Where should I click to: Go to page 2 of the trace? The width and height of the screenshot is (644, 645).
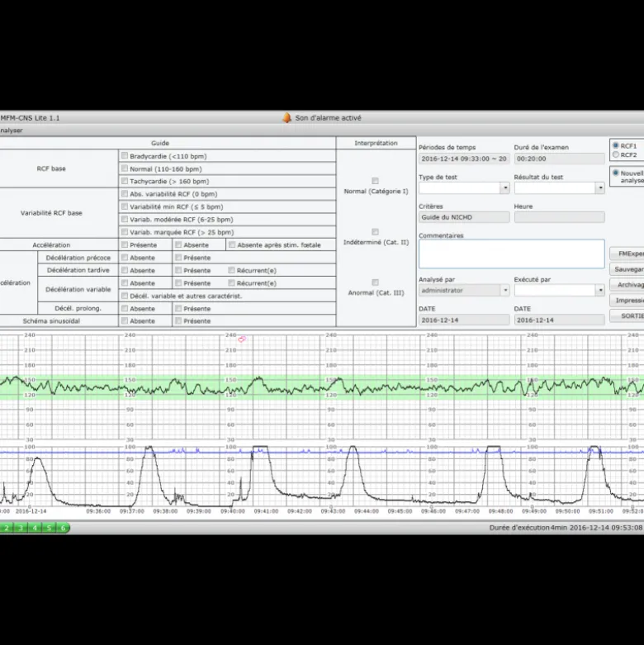pyautogui.click(x=7, y=528)
